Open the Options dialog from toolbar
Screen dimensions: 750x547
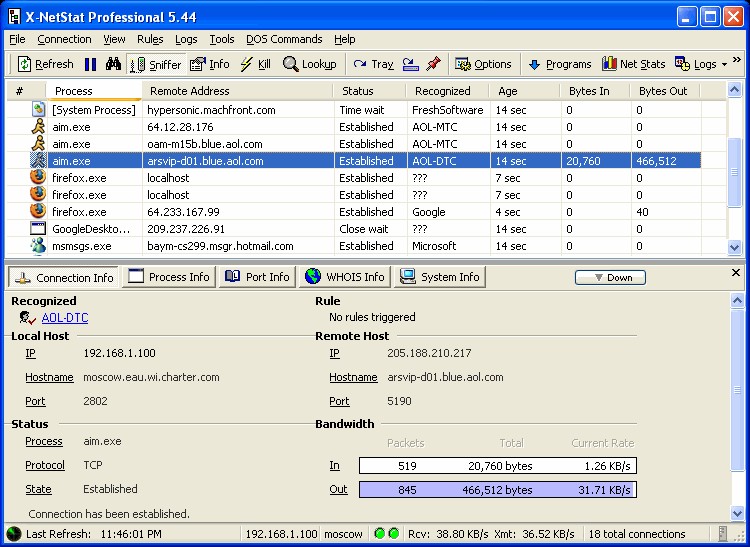483,64
